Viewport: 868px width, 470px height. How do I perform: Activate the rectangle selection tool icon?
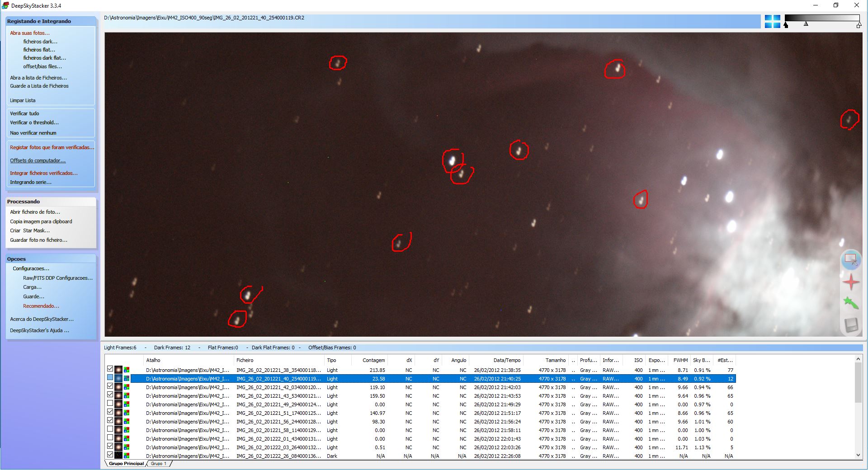point(850,260)
